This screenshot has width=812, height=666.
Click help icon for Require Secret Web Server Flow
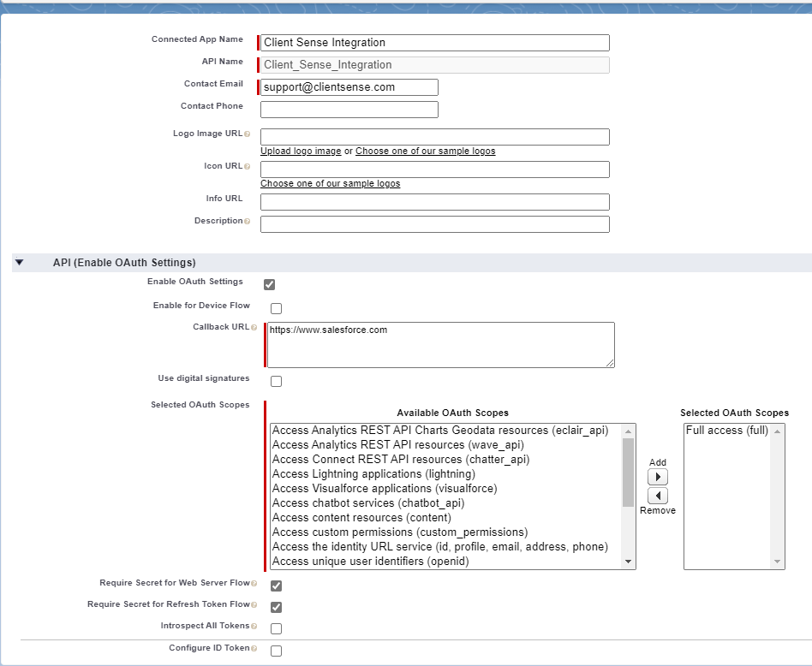[254, 584]
